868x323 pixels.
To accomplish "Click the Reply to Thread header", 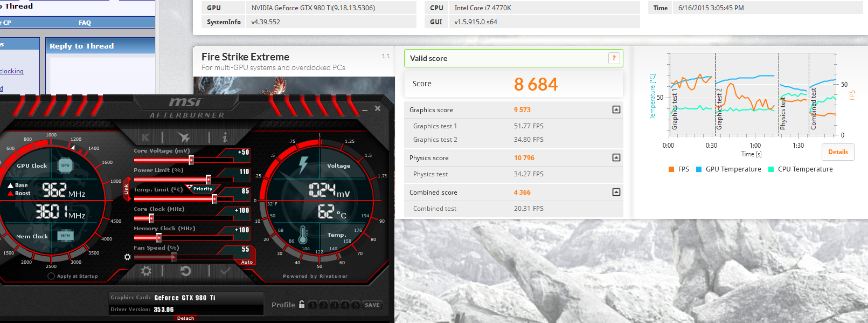I will click(x=81, y=46).
